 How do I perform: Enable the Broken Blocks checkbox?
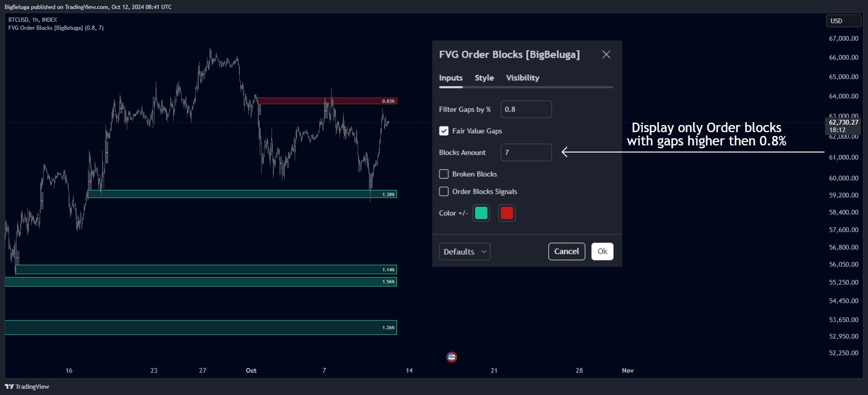444,174
